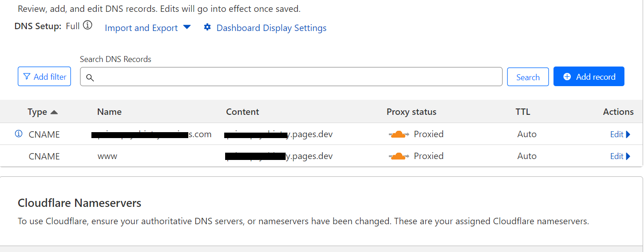Click the orange proxied cloud in first row

(399, 134)
